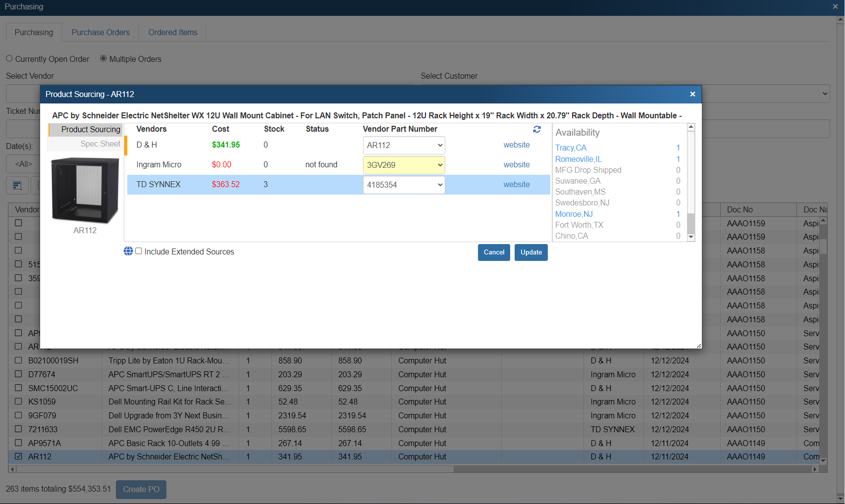Click the globe icon beside Extended Sources
The image size is (845, 504).
click(128, 252)
